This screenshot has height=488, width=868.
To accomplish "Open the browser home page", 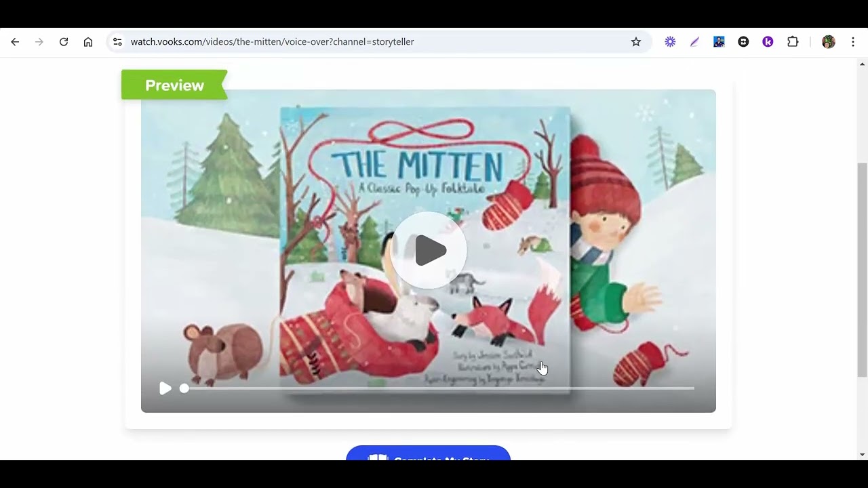I will pyautogui.click(x=88, y=42).
